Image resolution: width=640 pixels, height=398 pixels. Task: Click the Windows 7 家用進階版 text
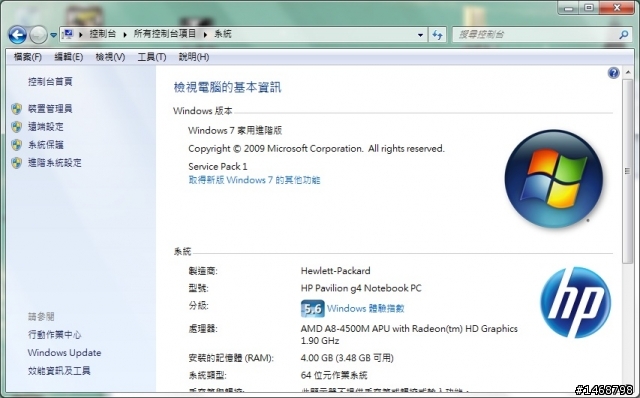[x=235, y=131]
